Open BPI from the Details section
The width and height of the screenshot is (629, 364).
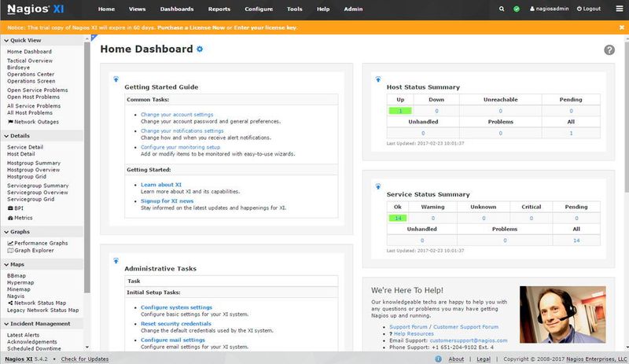(16, 208)
